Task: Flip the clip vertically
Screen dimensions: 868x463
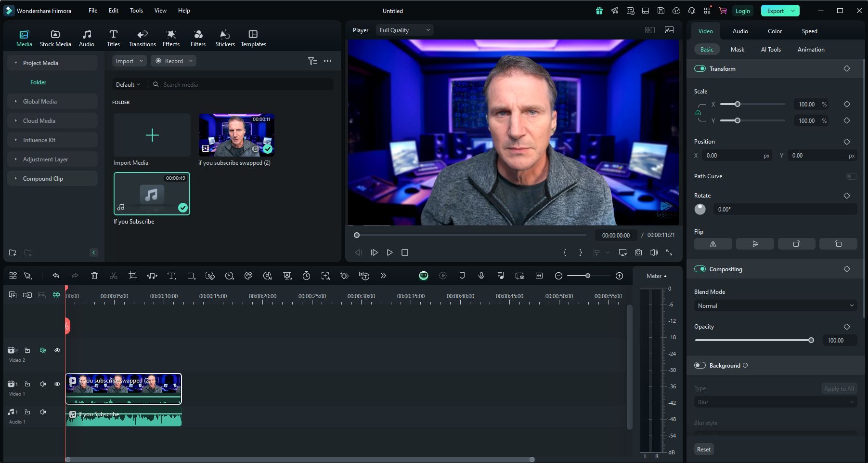Action: point(755,244)
